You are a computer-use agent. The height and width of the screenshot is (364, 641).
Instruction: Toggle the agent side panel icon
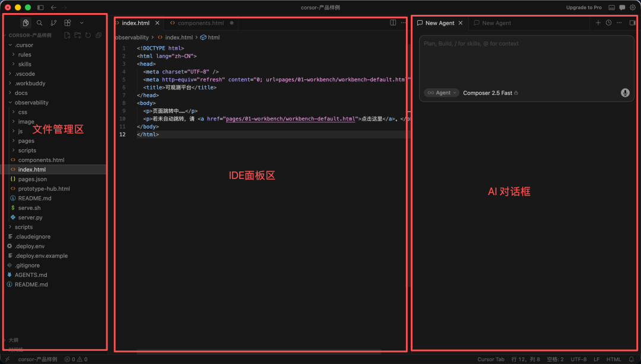click(x=633, y=23)
